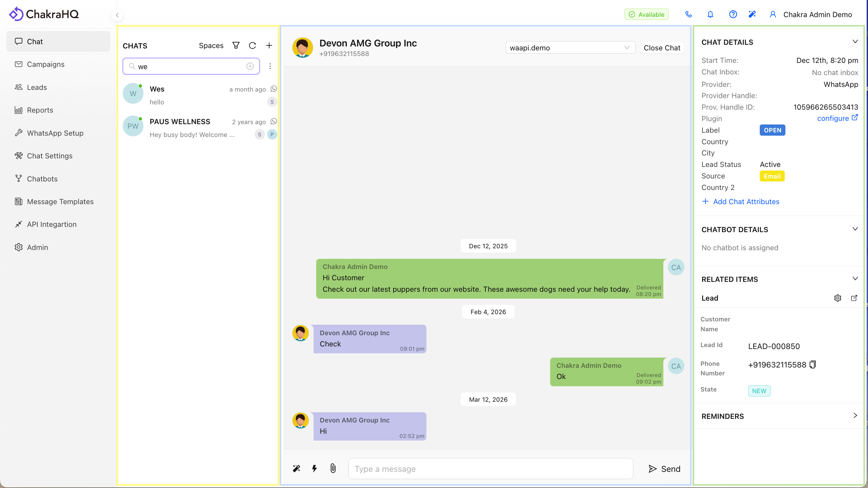Open the phone call icon in top bar
Image resolution: width=868 pixels, height=488 pixels.
click(688, 14)
